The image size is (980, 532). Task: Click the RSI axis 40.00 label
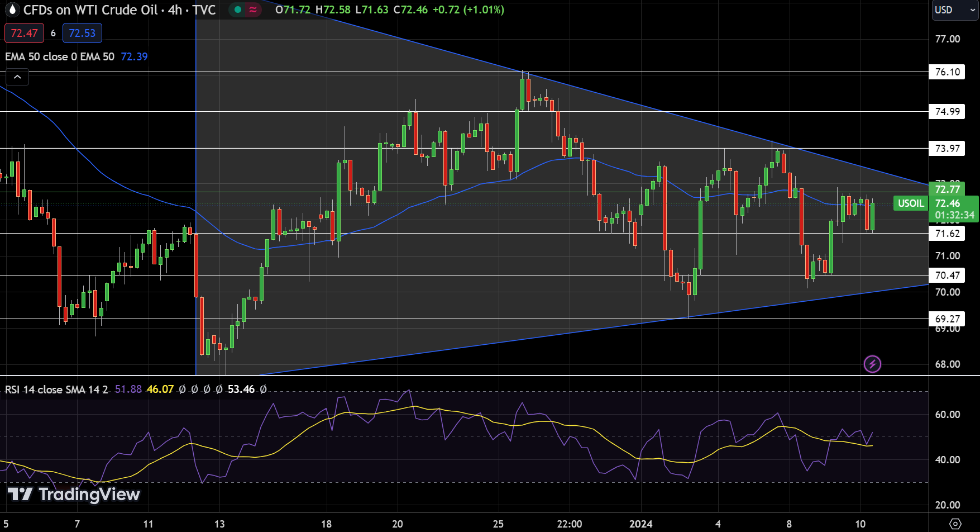[x=948, y=460]
